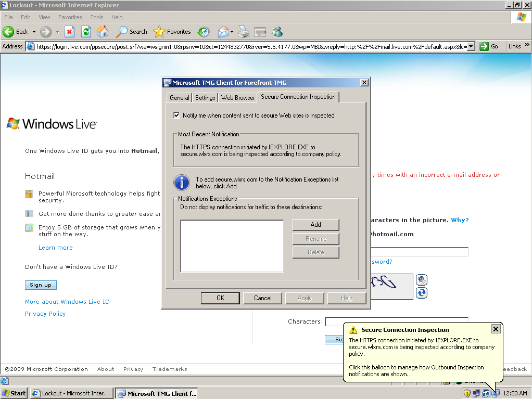This screenshot has width=532, height=399.
Task: Click the Address bar URL field
Action: [251, 46]
